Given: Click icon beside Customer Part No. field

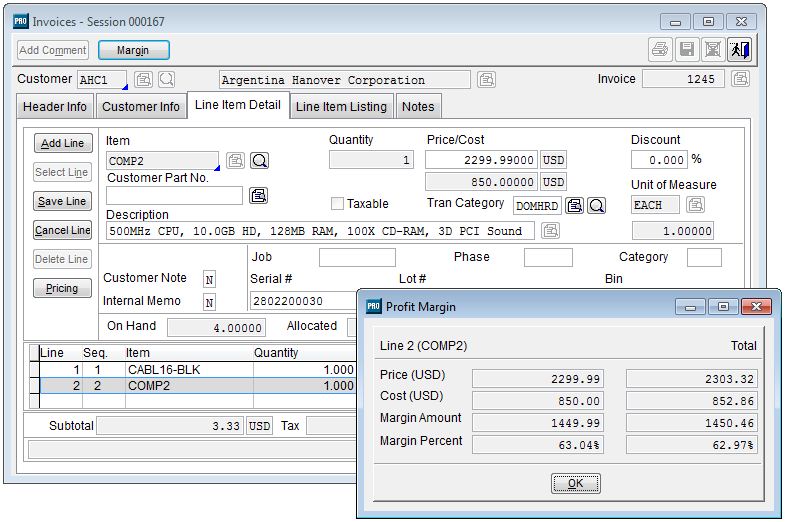Looking at the screenshot, I should [258, 195].
